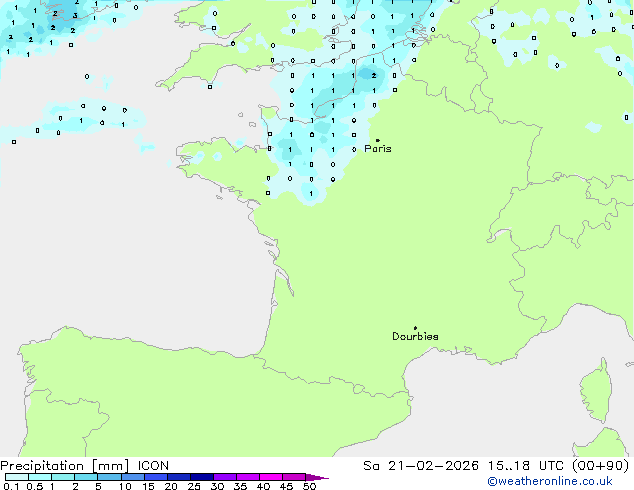This screenshot has width=634, height=490.
Task: Click the '15..18 UTC' time text
Action: click(x=525, y=466)
